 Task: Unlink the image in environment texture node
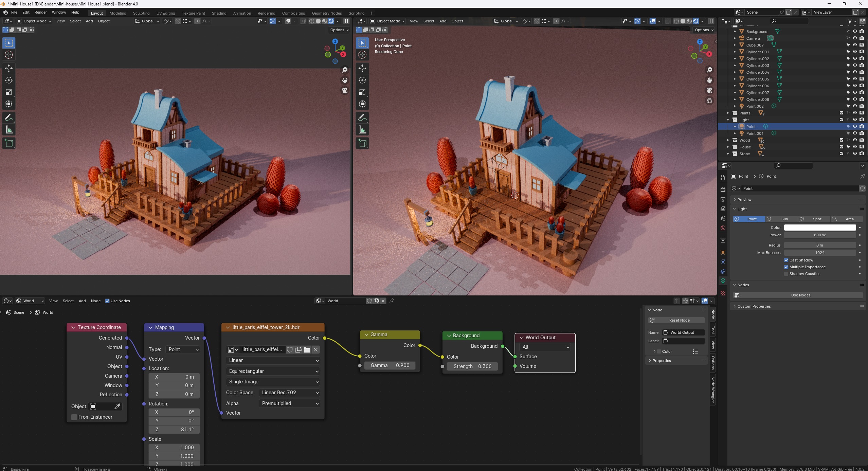pos(316,349)
